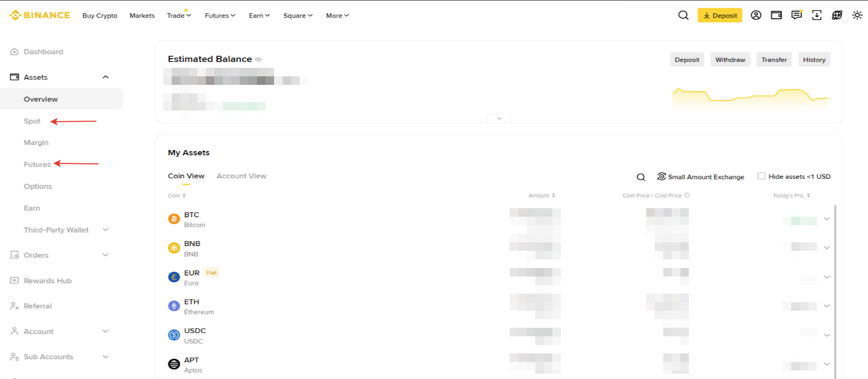Click the Binance logo
Screen dimensions: 868x379
[40, 15]
